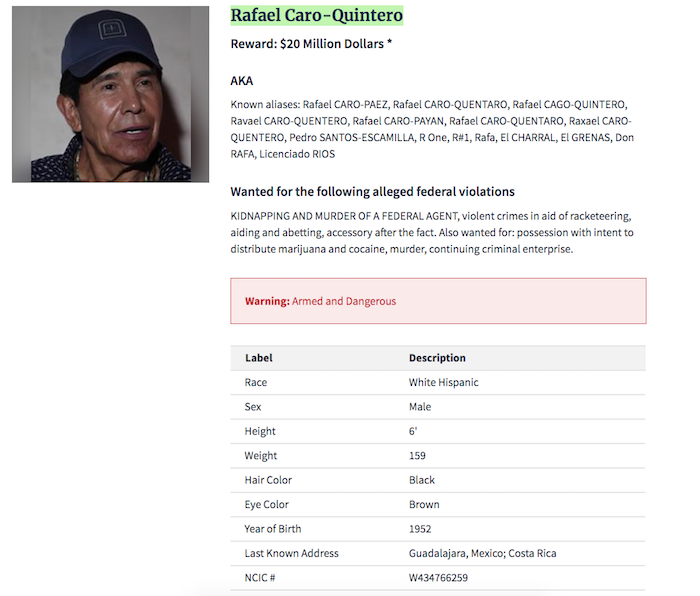Select the NCIC number W434766259
700x596 pixels.
438,578
